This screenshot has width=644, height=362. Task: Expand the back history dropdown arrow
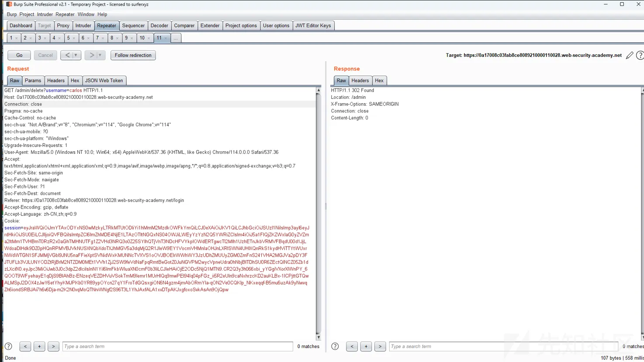76,55
